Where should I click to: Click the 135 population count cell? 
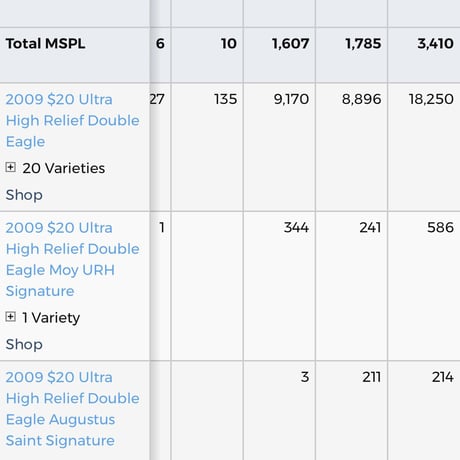[x=225, y=99]
